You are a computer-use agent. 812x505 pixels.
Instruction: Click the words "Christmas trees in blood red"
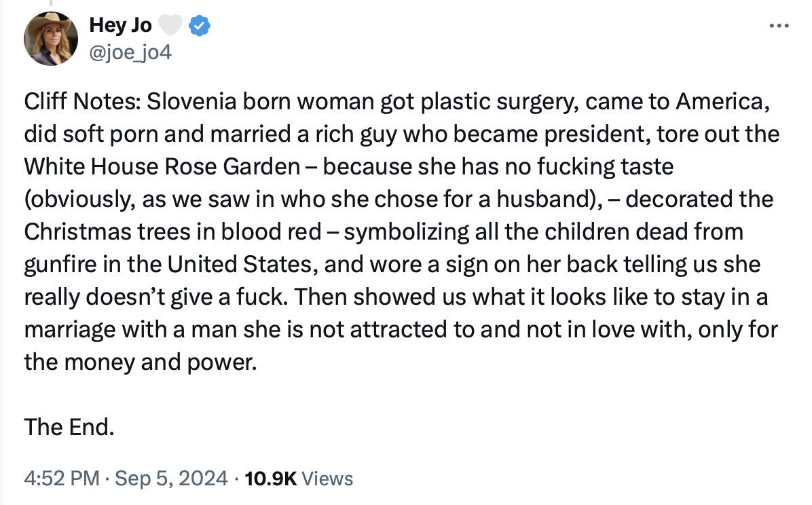click(173, 231)
